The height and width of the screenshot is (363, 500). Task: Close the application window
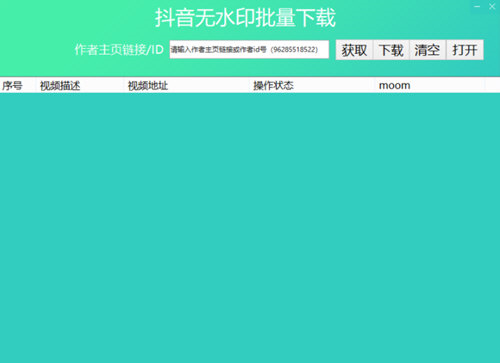pyautogui.click(x=492, y=6)
